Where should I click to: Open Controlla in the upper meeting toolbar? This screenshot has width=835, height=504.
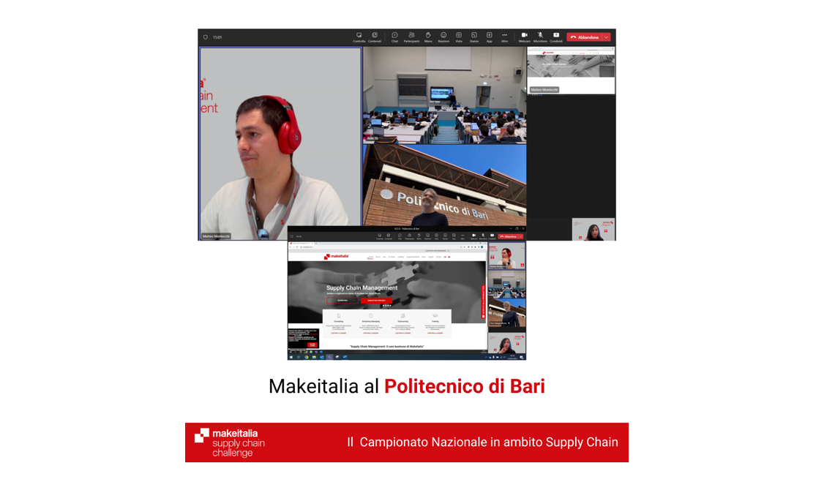pos(359,37)
